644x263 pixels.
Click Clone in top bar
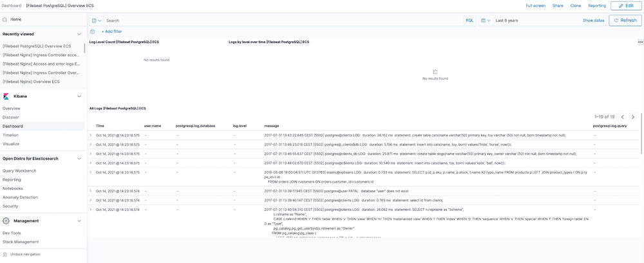[575, 6]
